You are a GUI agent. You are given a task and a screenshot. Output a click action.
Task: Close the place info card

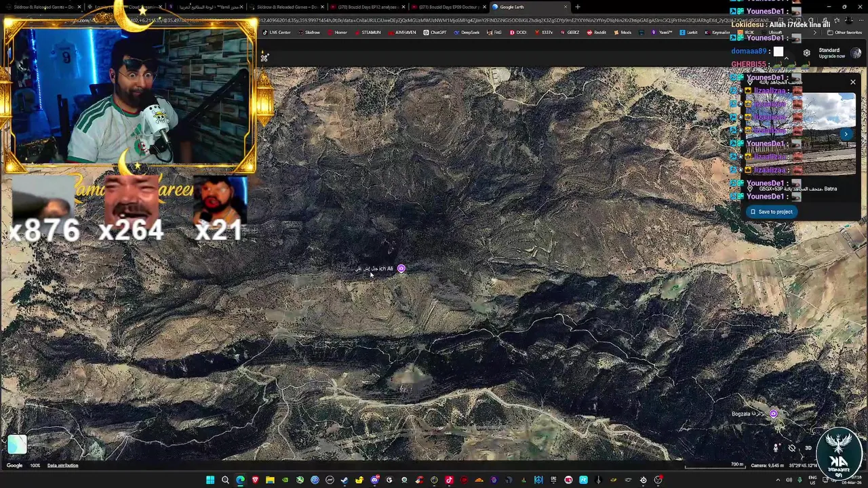(x=852, y=82)
